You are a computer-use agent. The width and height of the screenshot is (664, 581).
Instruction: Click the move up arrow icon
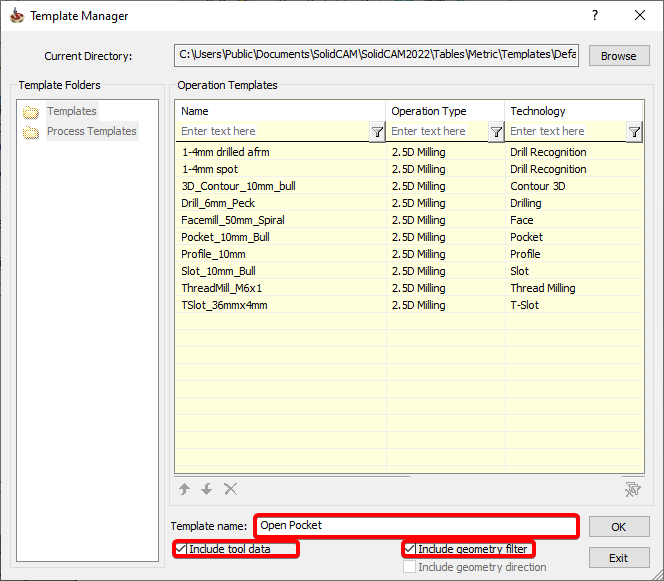(185, 489)
